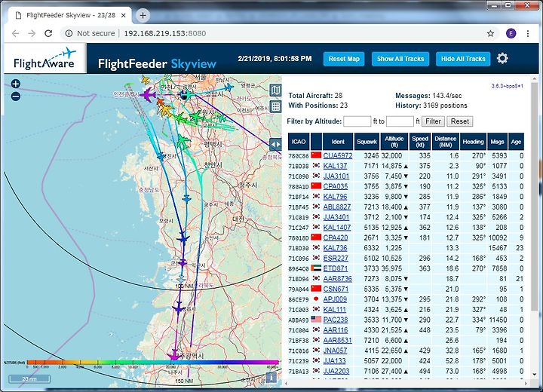Open map attribution info icon

click(x=271, y=378)
